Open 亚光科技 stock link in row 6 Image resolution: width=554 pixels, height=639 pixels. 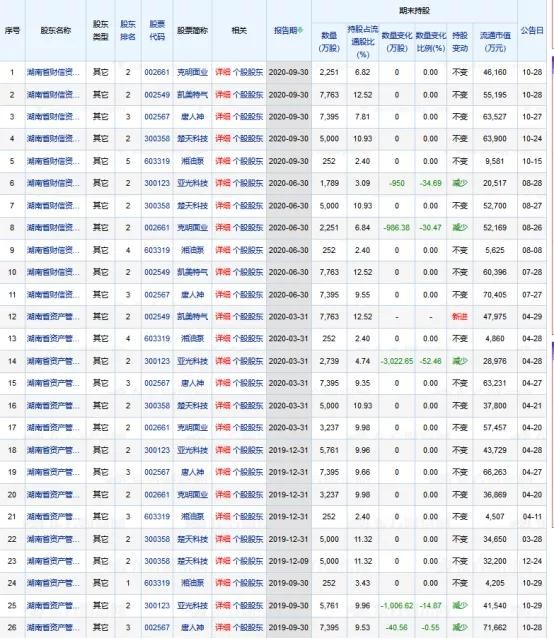pyautogui.click(x=192, y=183)
